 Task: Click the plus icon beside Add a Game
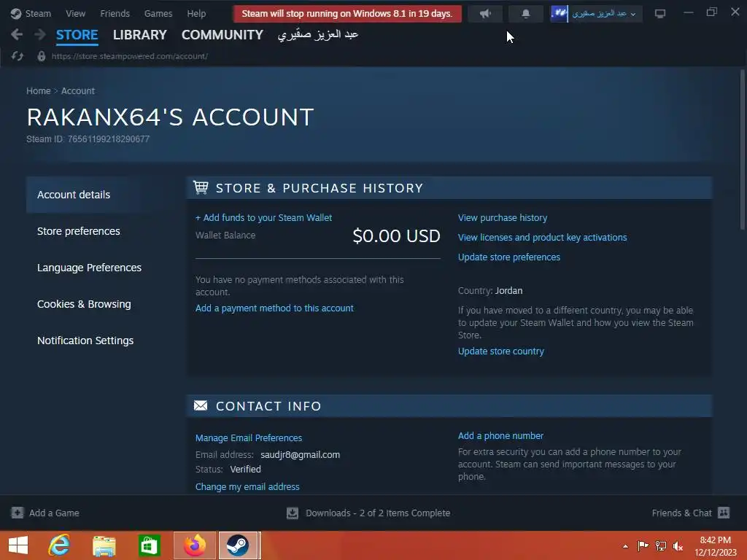[x=18, y=513]
